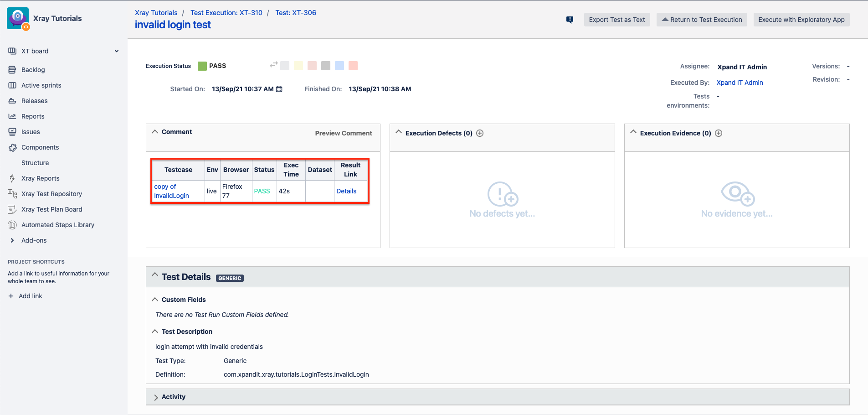Click the Xray Tutorials project avatar
Screen dimensions: 868x415
18,19
